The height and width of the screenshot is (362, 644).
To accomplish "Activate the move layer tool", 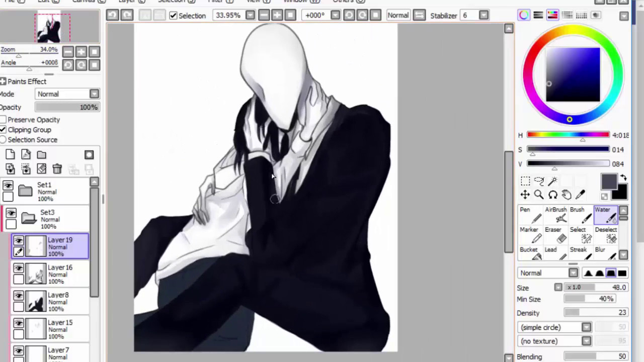I will (525, 195).
